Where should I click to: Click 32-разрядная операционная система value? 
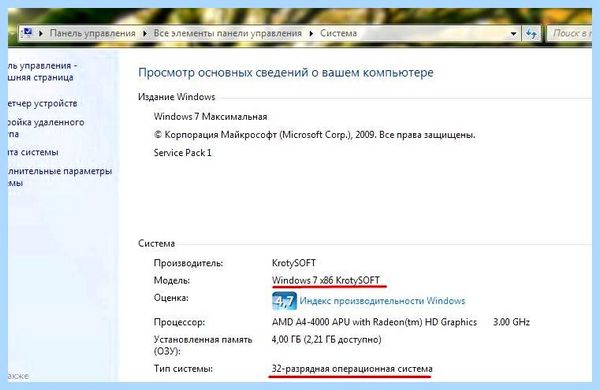[352, 369]
